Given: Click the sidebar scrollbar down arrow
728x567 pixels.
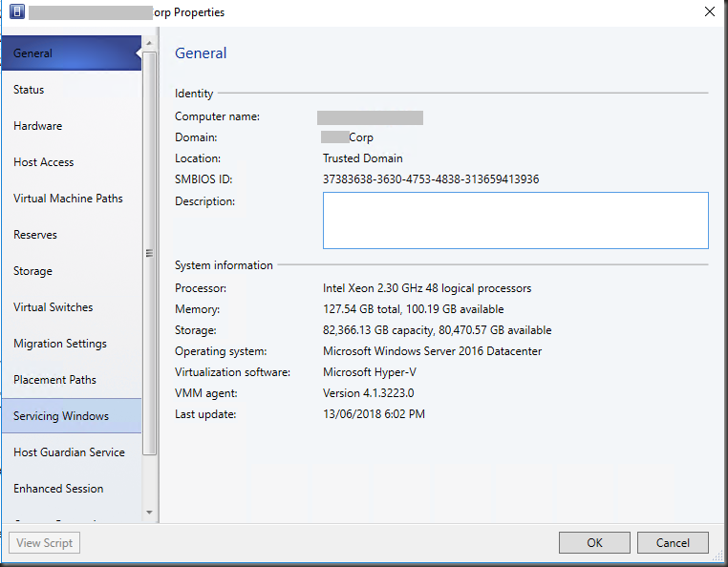Looking at the screenshot, I should tap(149, 514).
